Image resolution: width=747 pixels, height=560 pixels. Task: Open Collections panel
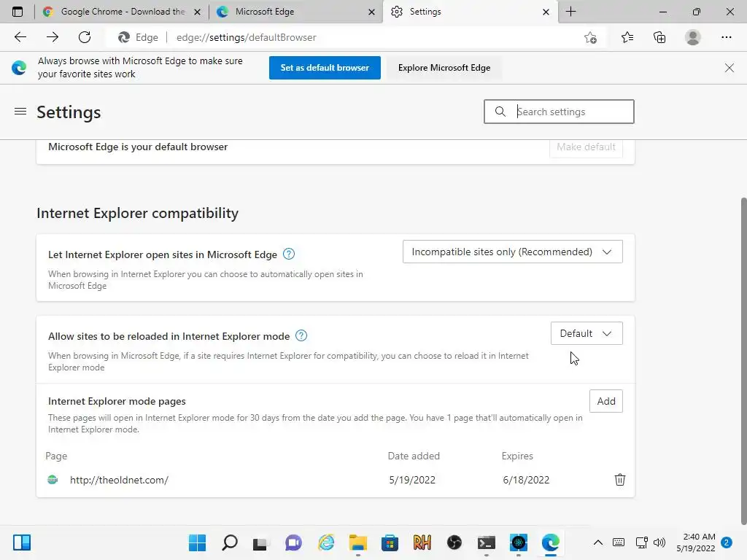(659, 37)
